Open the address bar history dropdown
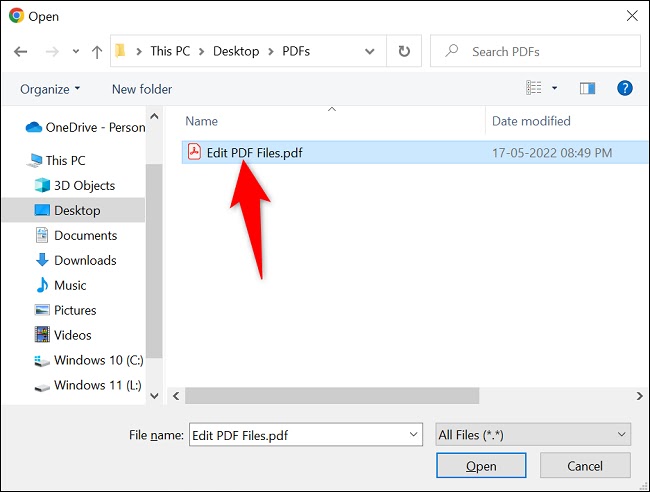This screenshot has width=650, height=492. [x=369, y=51]
